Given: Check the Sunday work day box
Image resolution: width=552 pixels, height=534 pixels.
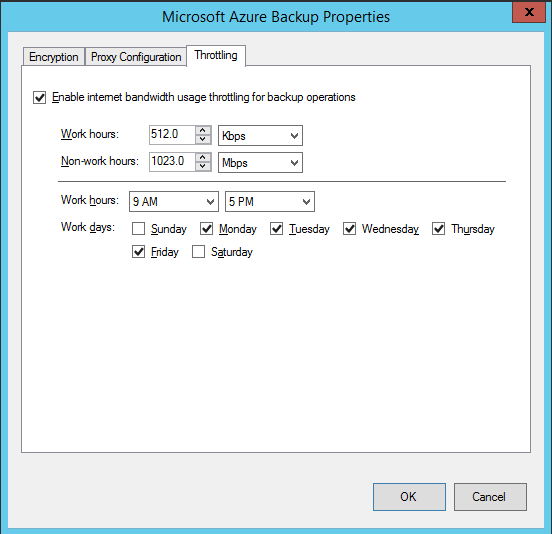Looking at the screenshot, I should (138, 229).
